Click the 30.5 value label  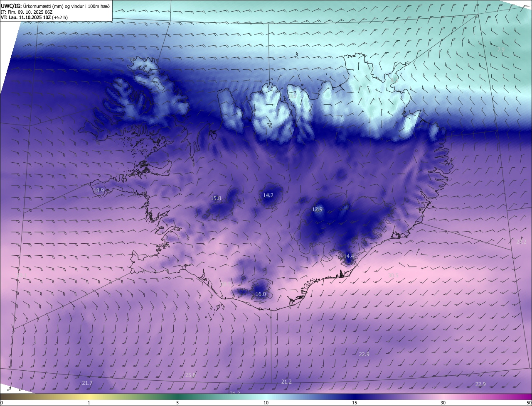tap(393, 276)
